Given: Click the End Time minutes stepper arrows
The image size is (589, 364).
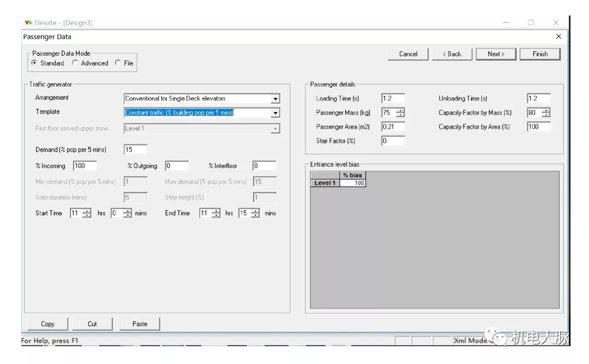Looking at the screenshot, I should [255, 213].
